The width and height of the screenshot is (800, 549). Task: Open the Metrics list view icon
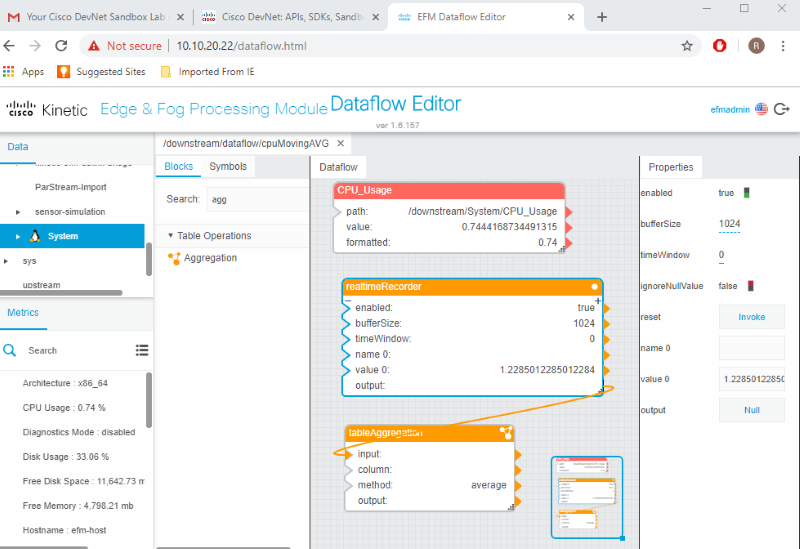click(x=142, y=350)
